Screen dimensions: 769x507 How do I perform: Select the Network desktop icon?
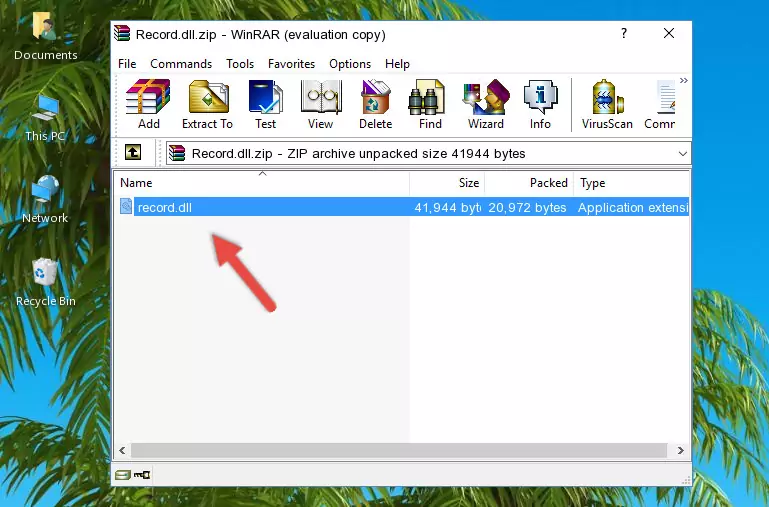tap(45, 200)
